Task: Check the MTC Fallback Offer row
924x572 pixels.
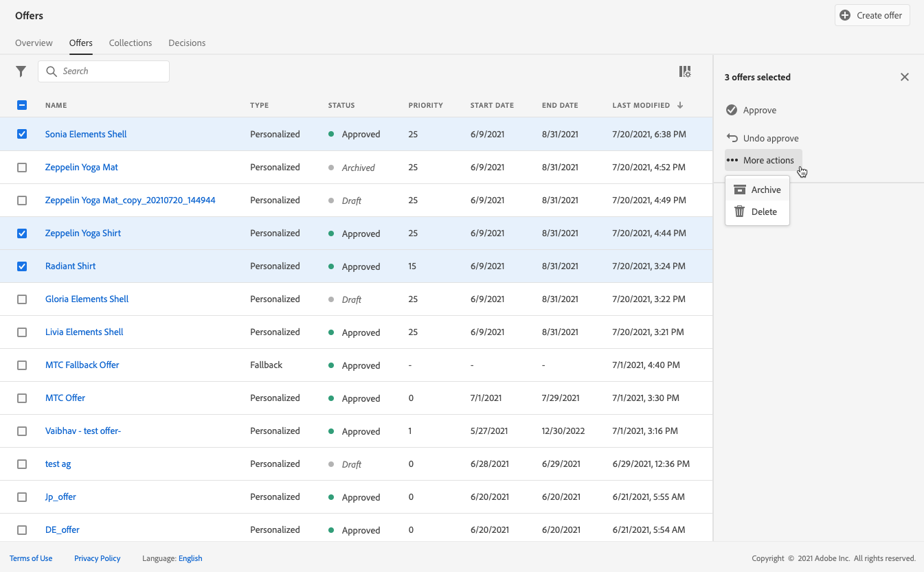Action: (22, 365)
